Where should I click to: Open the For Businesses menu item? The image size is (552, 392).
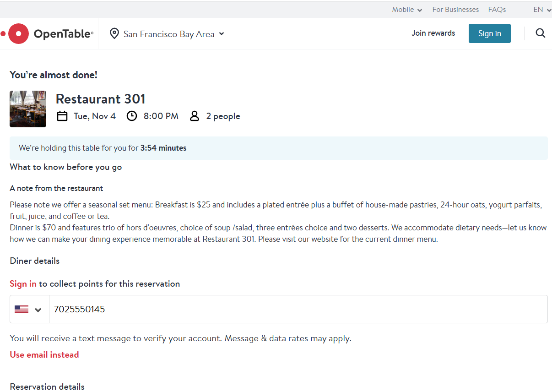click(455, 10)
